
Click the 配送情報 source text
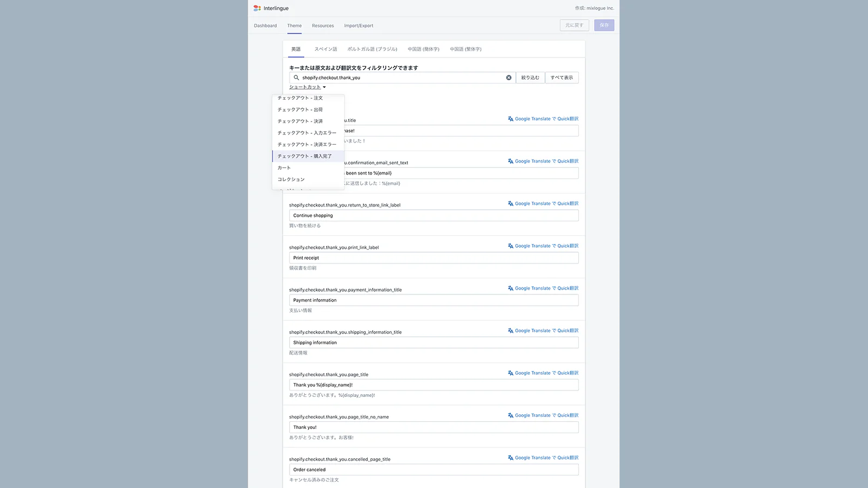[298, 352]
